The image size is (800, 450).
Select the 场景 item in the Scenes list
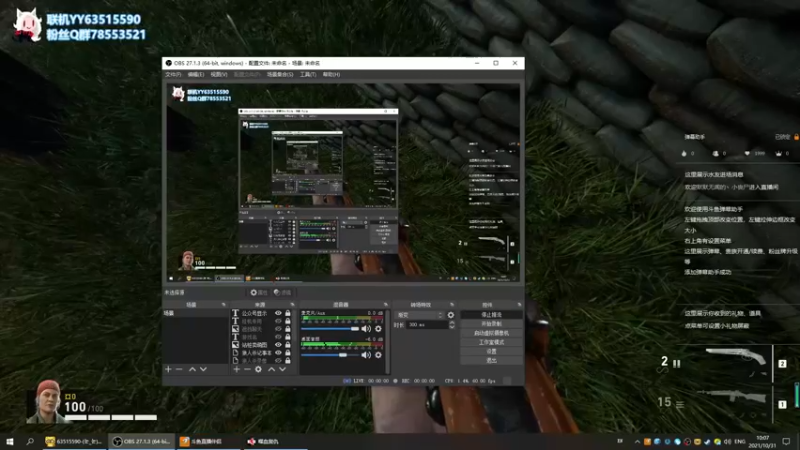[x=195, y=313]
